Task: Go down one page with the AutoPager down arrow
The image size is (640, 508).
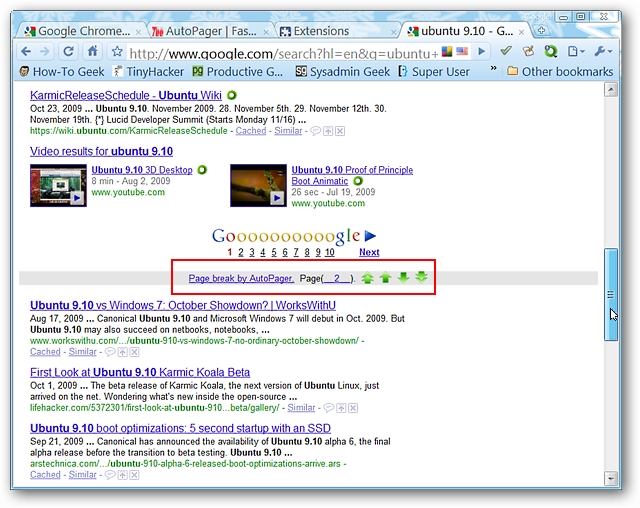Action: point(403,278)
